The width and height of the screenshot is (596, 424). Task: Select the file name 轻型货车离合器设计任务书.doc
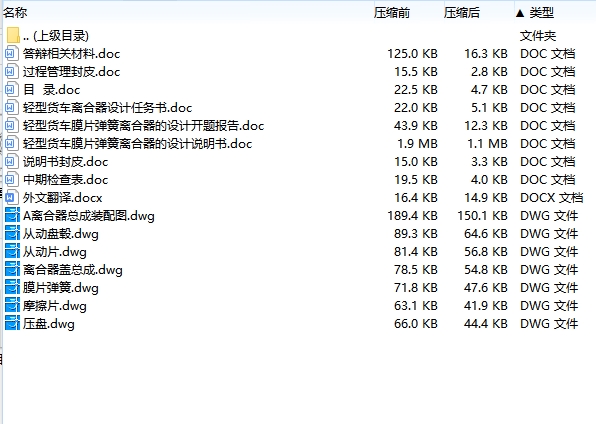click(x=107, y=108)
